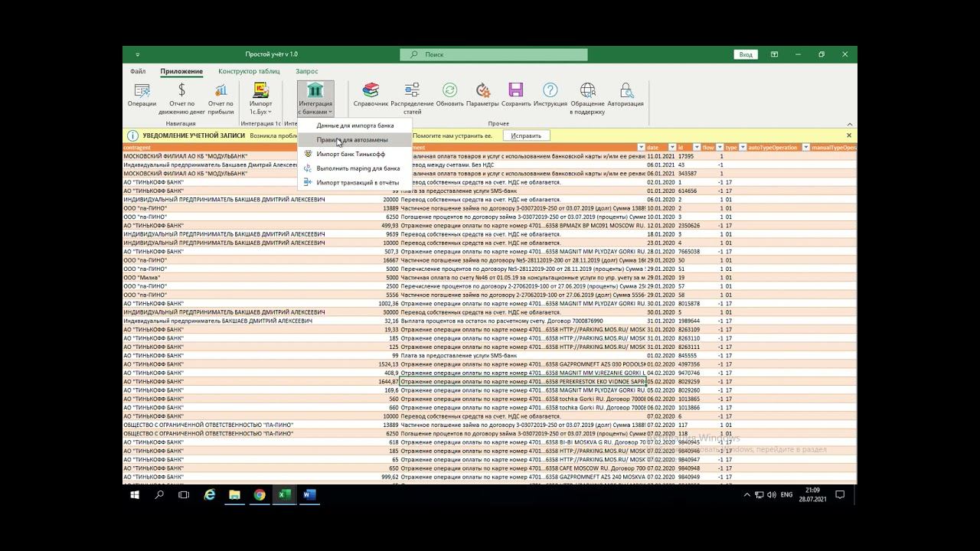The height and width of the screenshot is (551, 980).
Task: Show hidden tray icons chevron
Action: coord(747,495)
